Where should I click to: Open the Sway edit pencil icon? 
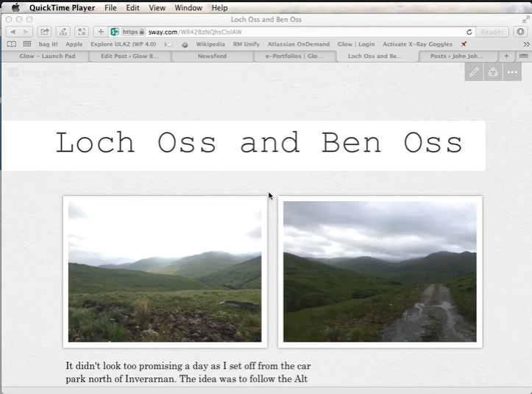pos(474,72)
